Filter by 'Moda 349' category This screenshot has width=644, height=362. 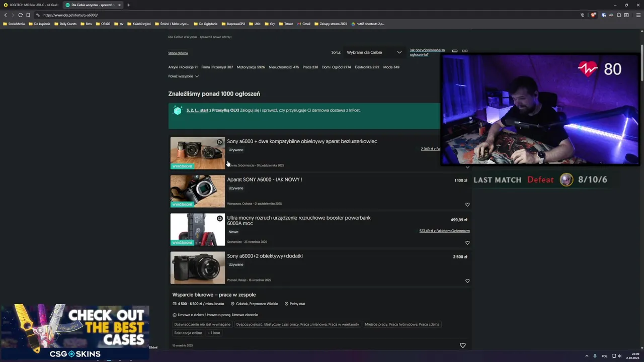[391, 67]
